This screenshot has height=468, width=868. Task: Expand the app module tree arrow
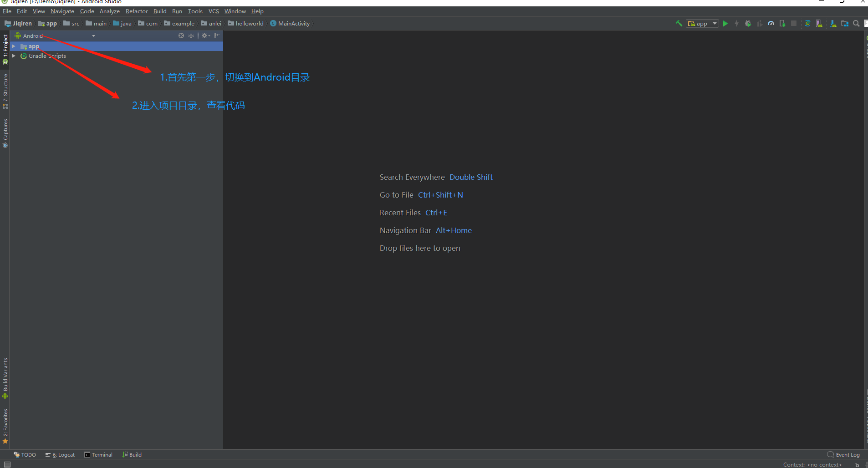(14, 46)
